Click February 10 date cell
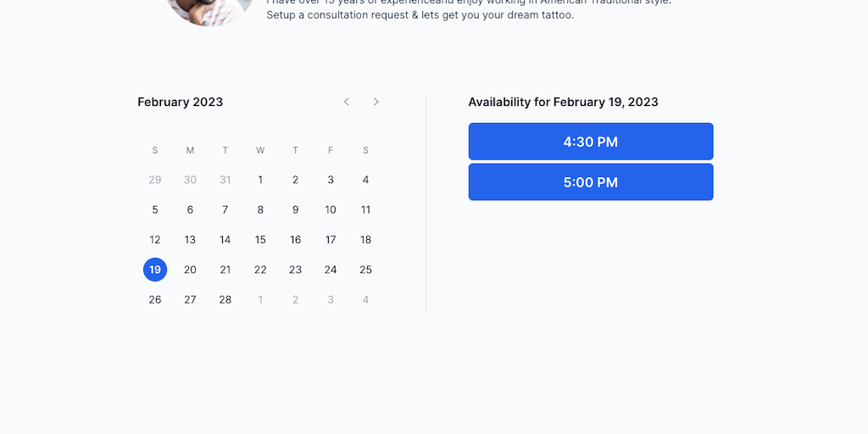The width and height of the screenshot is (868, 434). click(x=331, y=209)
